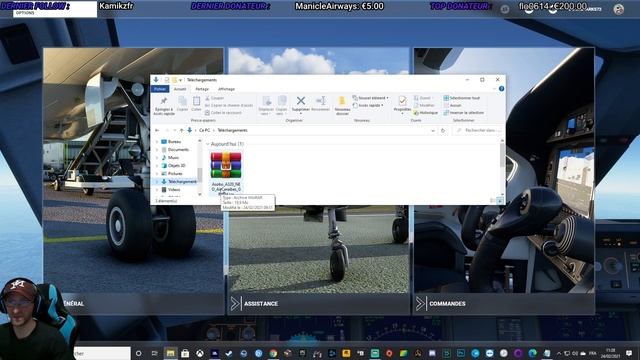
Task: Click the taskbar clock and date
Action: point(611,353)
